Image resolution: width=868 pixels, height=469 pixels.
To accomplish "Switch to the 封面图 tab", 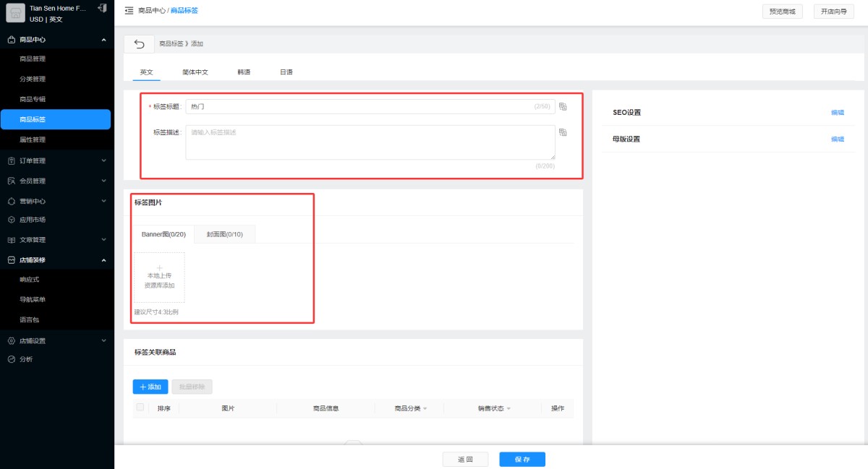I will click(x=225, y=234).
